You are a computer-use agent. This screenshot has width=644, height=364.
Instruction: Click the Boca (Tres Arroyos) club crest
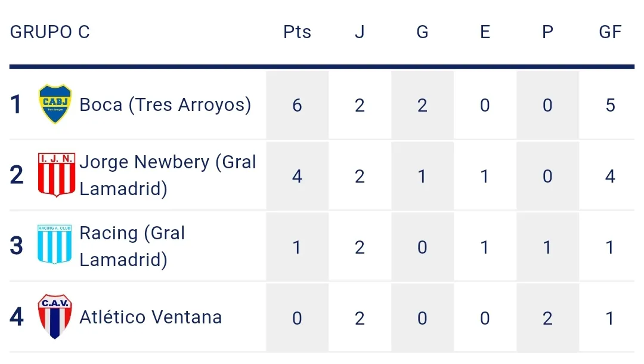pyautogui.click(x=55, y=104)
